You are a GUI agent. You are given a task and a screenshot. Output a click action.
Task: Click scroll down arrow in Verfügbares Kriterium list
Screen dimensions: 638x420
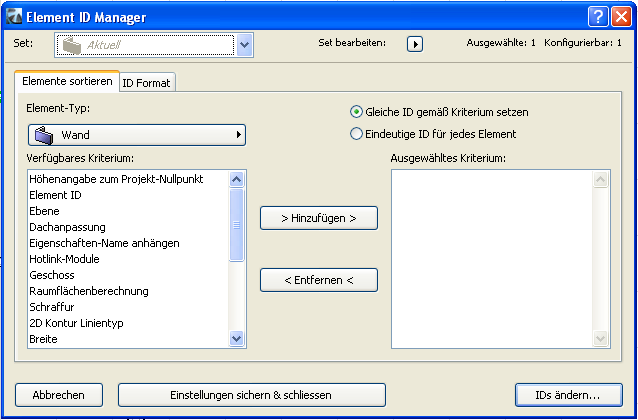click(236, 338)
